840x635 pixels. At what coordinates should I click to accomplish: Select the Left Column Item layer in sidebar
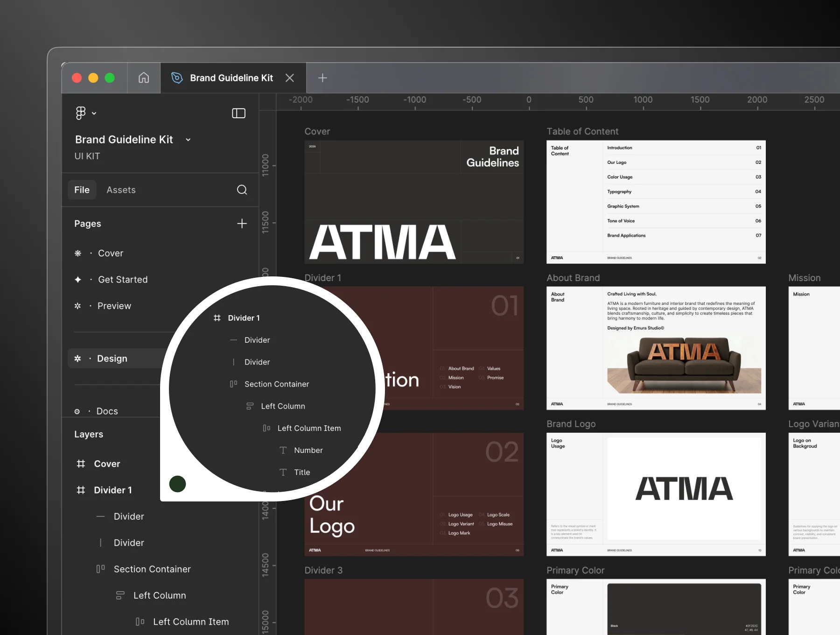click(x=191, y=621)
